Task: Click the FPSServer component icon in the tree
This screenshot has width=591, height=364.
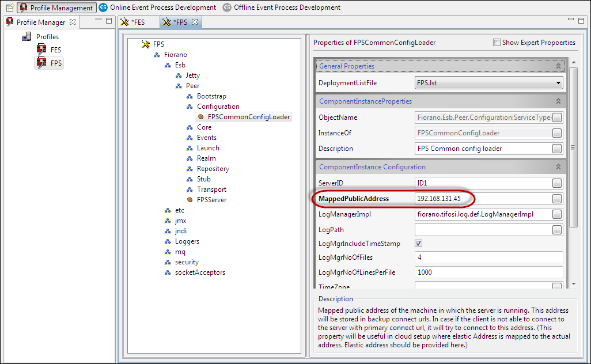Action: point(190,200)
